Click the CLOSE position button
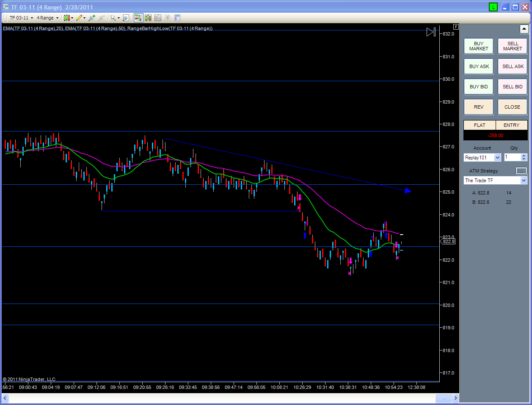 [513, 107]
